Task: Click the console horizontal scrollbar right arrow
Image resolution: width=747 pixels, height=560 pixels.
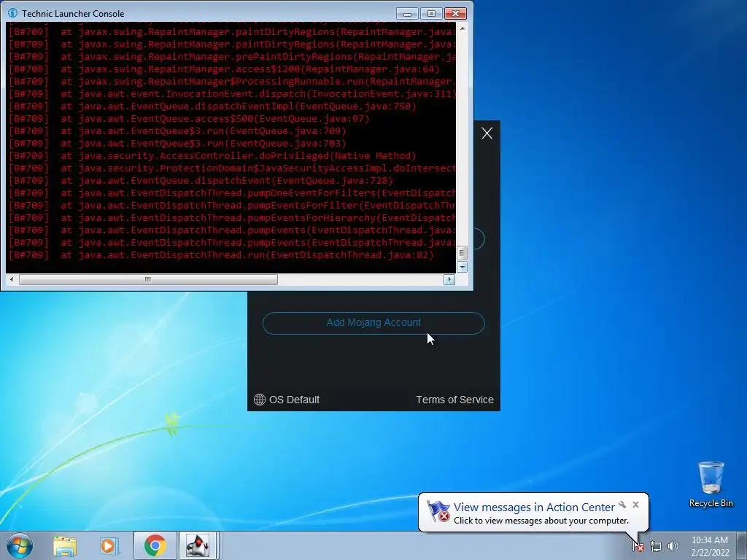Action: point(449,279)
